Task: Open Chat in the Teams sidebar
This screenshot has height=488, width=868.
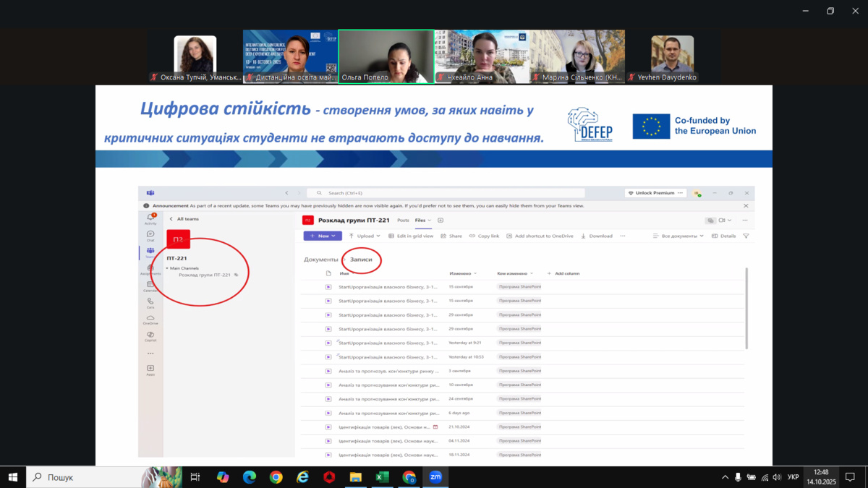Action: [150, 236]
